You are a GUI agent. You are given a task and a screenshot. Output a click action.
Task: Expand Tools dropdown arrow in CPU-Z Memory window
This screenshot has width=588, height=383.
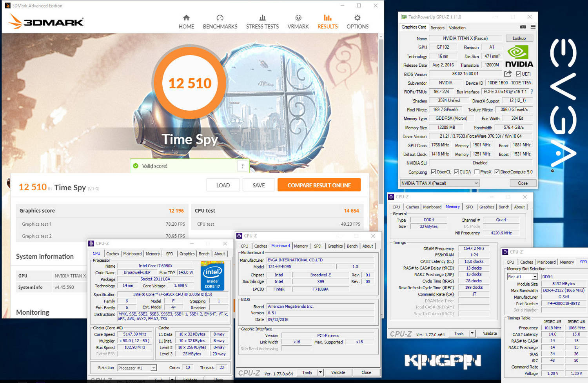pyautogui.click(x=472, y=334)
